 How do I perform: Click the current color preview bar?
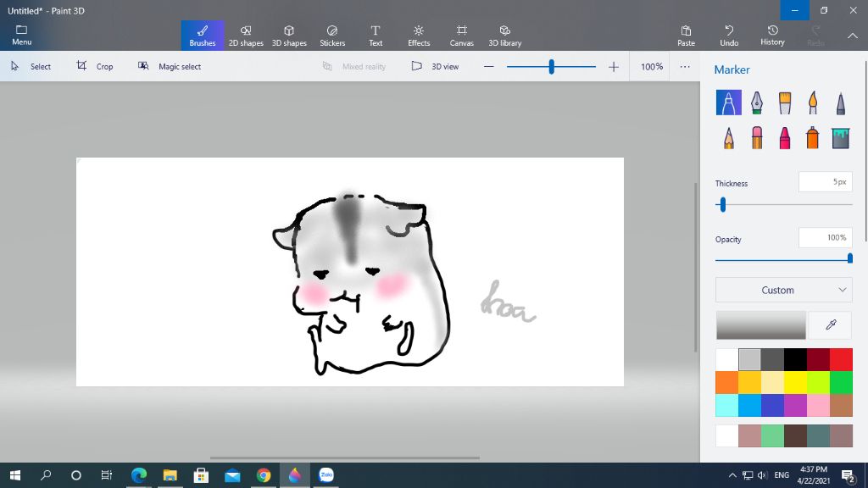tap(761, 324)
